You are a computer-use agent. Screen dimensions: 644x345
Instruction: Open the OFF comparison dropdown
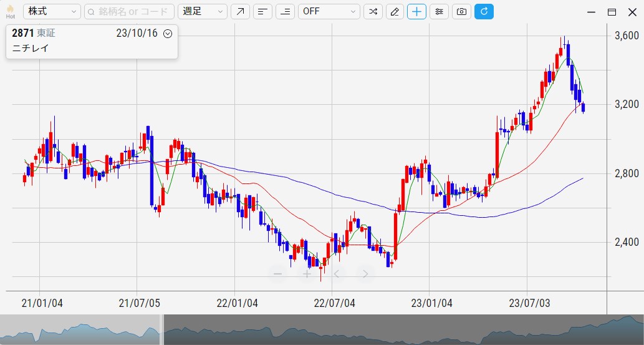(x=329, y=11)
